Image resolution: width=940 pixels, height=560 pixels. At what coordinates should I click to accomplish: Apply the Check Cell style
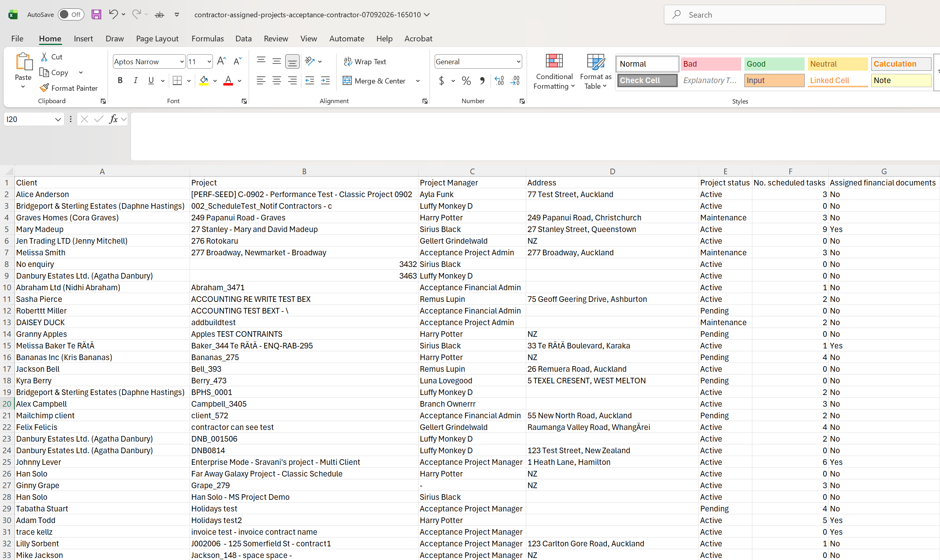coord(648,80)
